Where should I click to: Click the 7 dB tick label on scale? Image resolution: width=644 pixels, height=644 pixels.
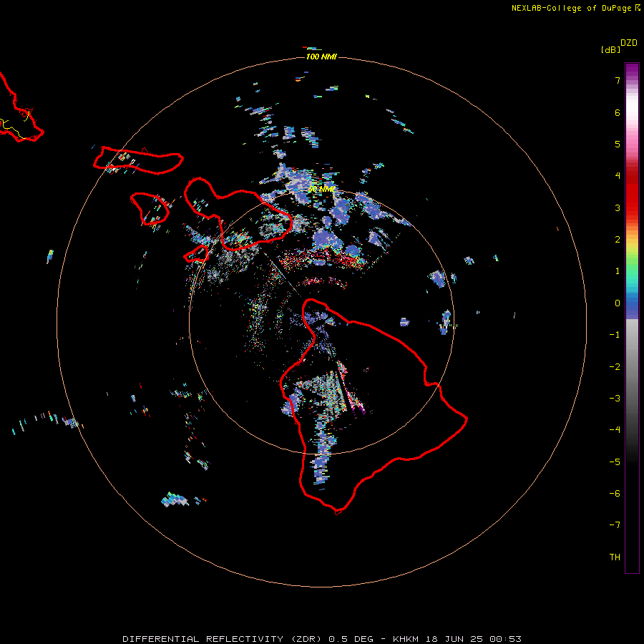[x=618, y=80]
